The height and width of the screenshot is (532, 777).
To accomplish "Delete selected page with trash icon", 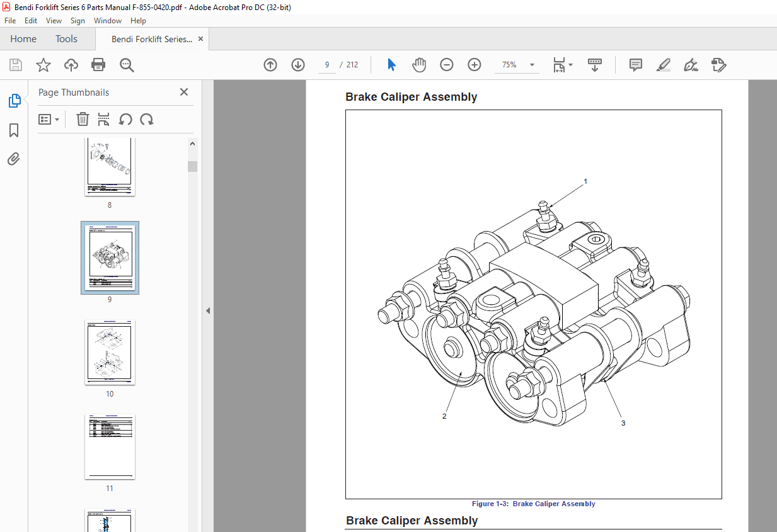I will pyautogui.click(x=83, y=119).
